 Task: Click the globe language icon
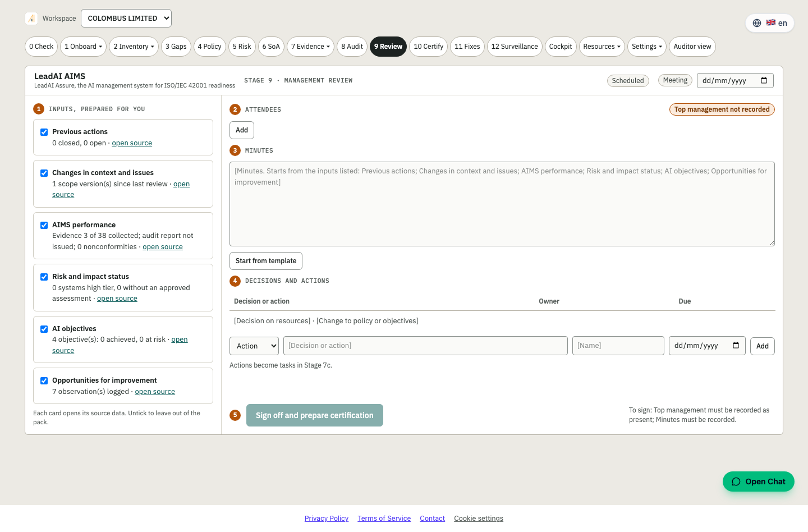[x=757, y=23]
